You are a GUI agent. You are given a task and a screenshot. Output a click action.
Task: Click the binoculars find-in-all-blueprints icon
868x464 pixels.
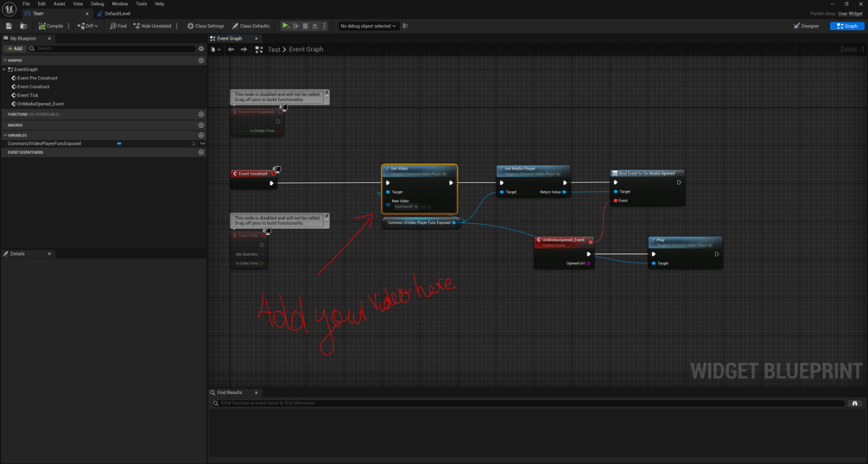pyautogui.click(x=855, y=404)
